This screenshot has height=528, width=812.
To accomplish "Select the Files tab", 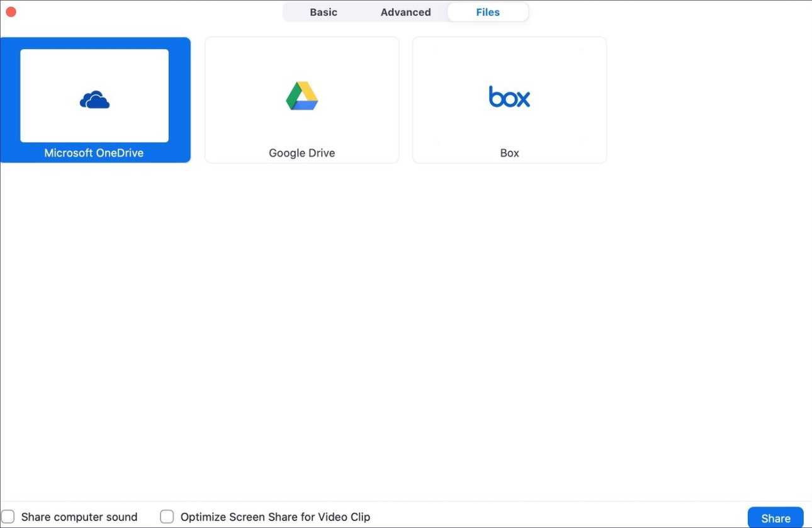I will point(488,12).
